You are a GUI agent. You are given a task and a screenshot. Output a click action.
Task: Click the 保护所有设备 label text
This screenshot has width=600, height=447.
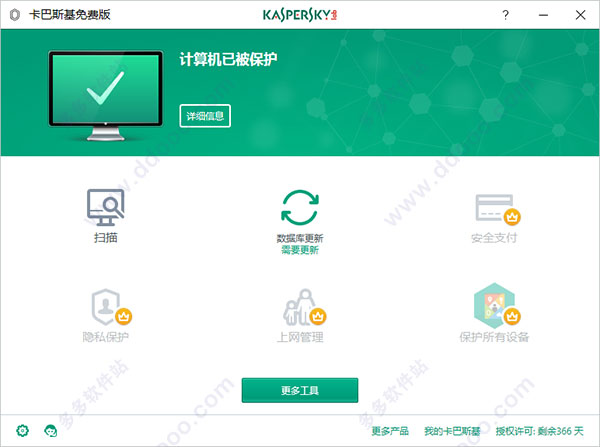[494, 337]
